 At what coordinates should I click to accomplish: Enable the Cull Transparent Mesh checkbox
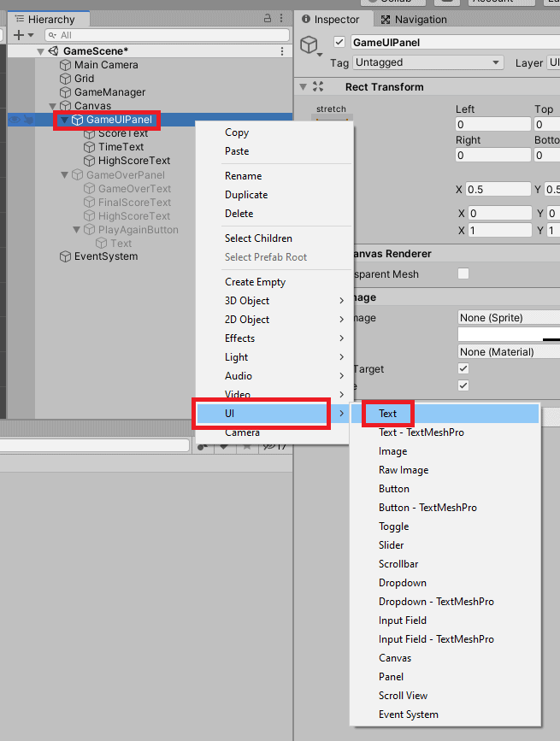pyautogui.click(x=463, y=274)
